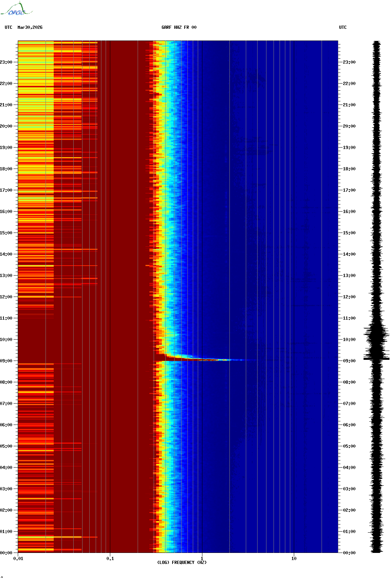Click the left axis 02:00 time label
The height and width of the screenshot is (581, 392).
6,510
